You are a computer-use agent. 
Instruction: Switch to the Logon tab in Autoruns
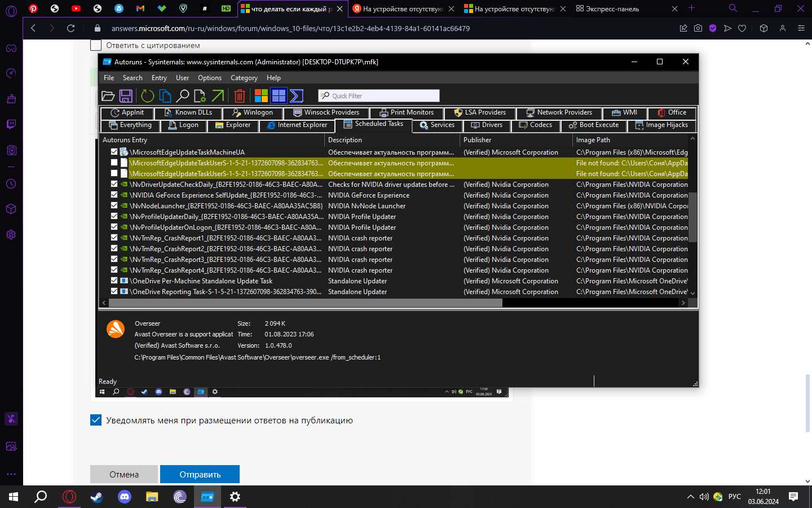[x=184, y=125]
